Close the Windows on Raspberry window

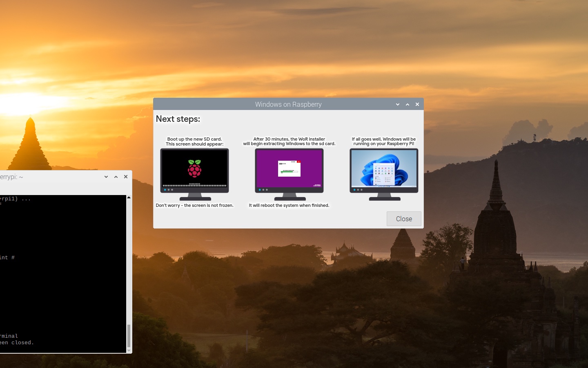(x=417, y=104)
